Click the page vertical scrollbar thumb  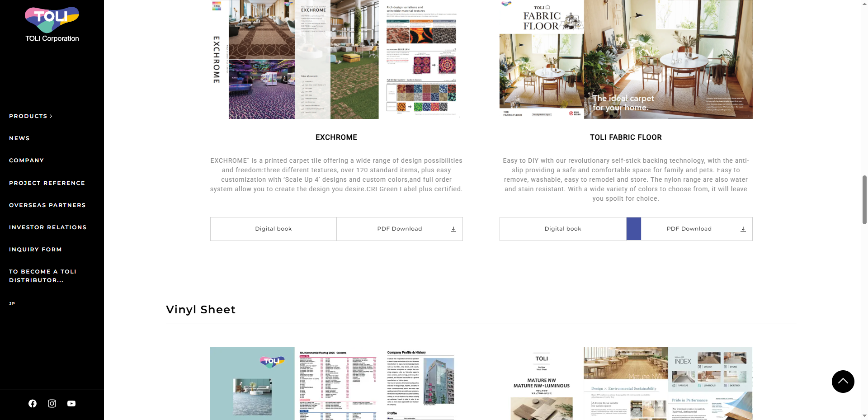864,199
